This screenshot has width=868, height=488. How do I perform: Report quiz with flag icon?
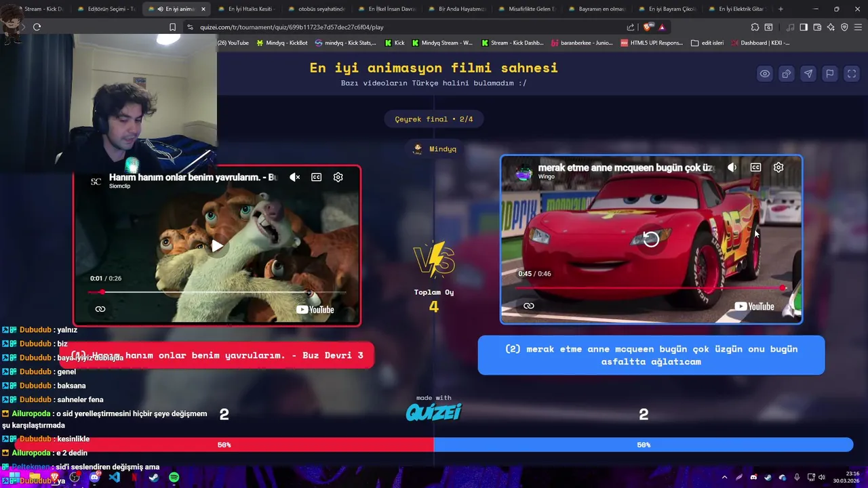coord(830,74)
